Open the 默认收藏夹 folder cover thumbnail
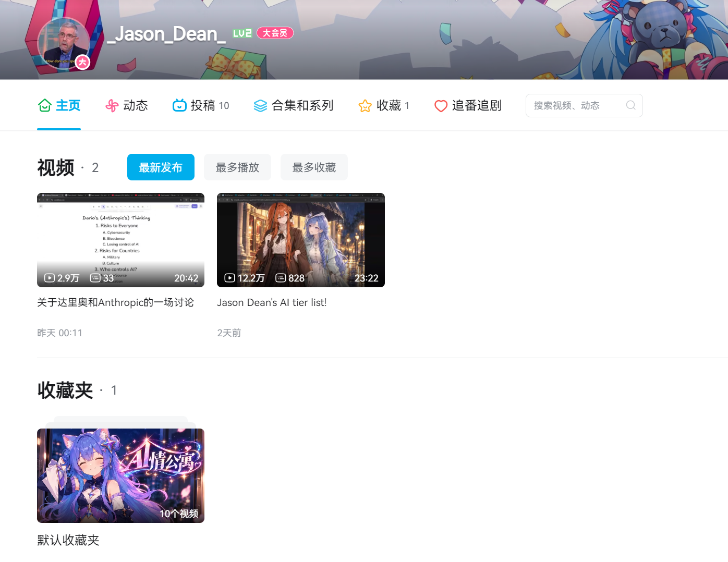This screenshot has height=562, width=728. pos(120,475)
